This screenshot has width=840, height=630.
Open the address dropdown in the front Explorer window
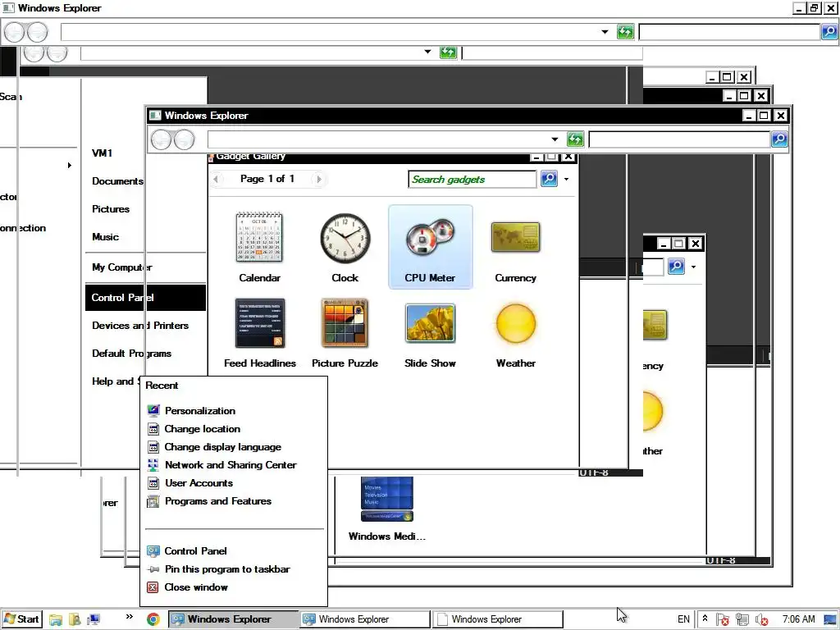pos(555,139)
